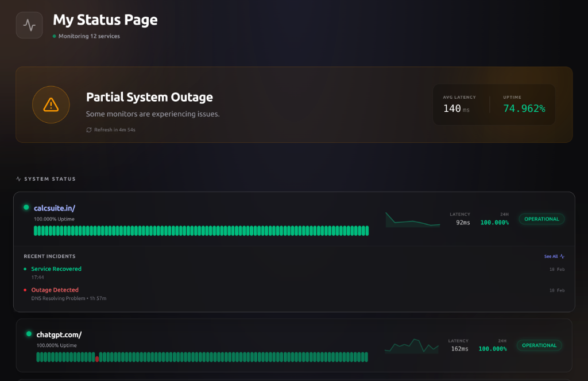Select the Service Recovered incident entry

56,269
